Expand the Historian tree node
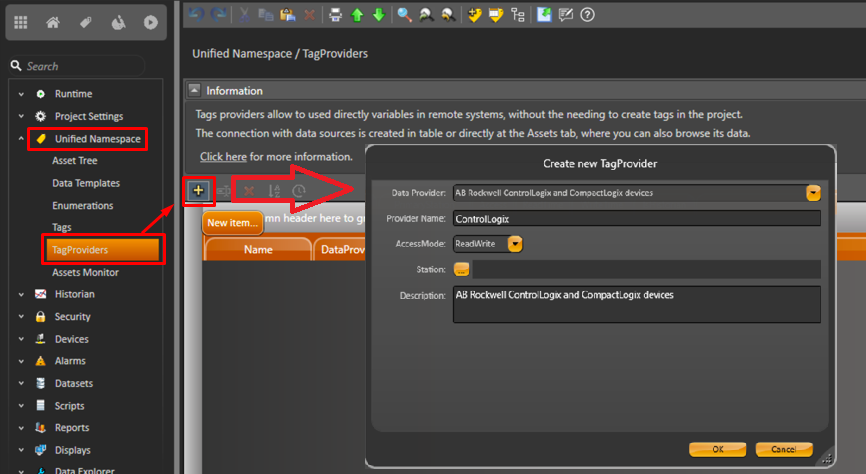 [20, 294]
